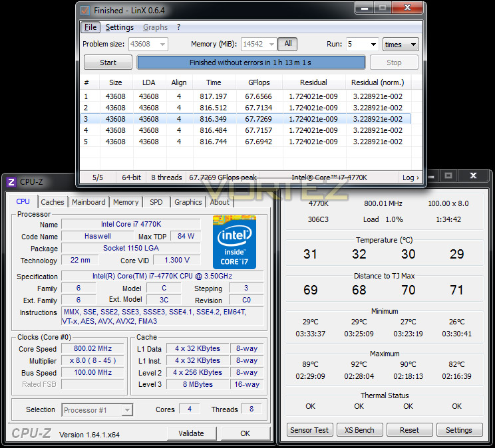Viewport: 495px width, 448px height.
Task: Click the XS Bench button
Action: (x=359, y=430)
